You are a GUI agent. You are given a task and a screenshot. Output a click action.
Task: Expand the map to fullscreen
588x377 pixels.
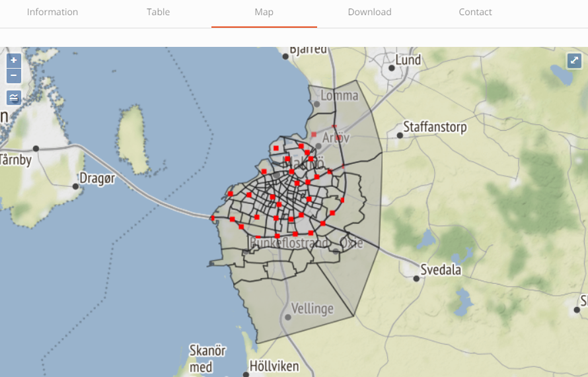[574, 60]
